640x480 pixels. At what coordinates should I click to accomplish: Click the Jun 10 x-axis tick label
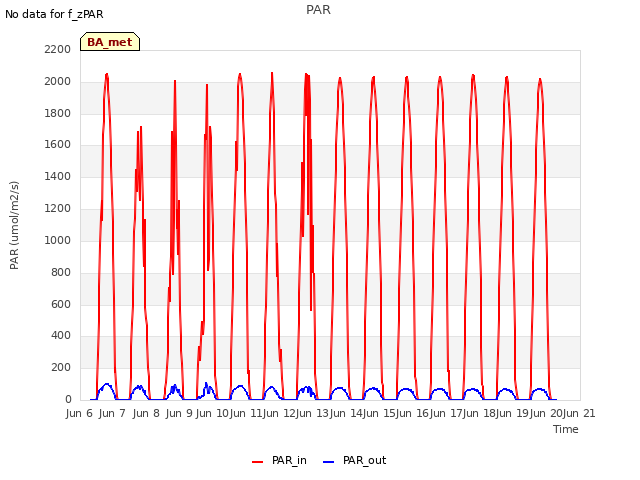(x=212, y=413)
